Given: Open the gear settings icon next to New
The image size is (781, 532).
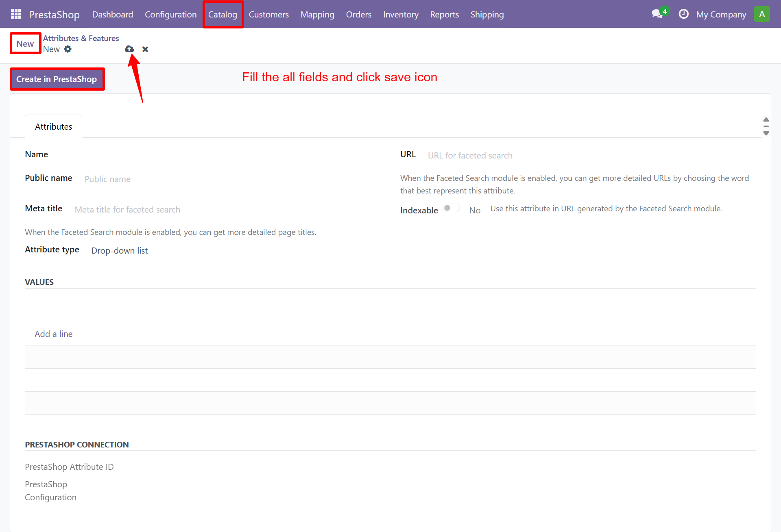Looking at the screenshot, I should [68, 49].
